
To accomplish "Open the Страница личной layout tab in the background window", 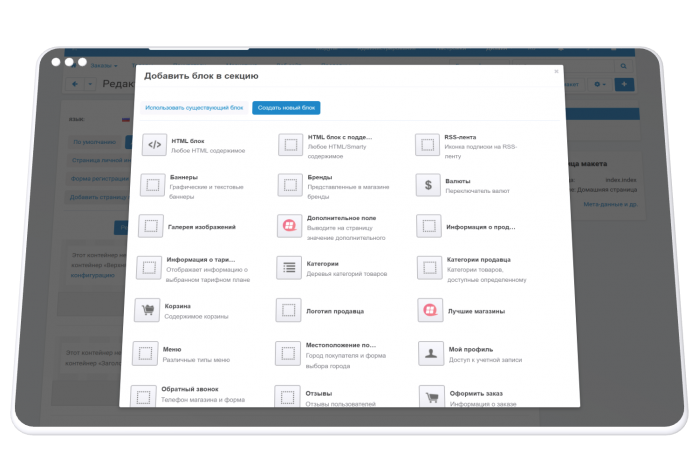I will 101,160.
